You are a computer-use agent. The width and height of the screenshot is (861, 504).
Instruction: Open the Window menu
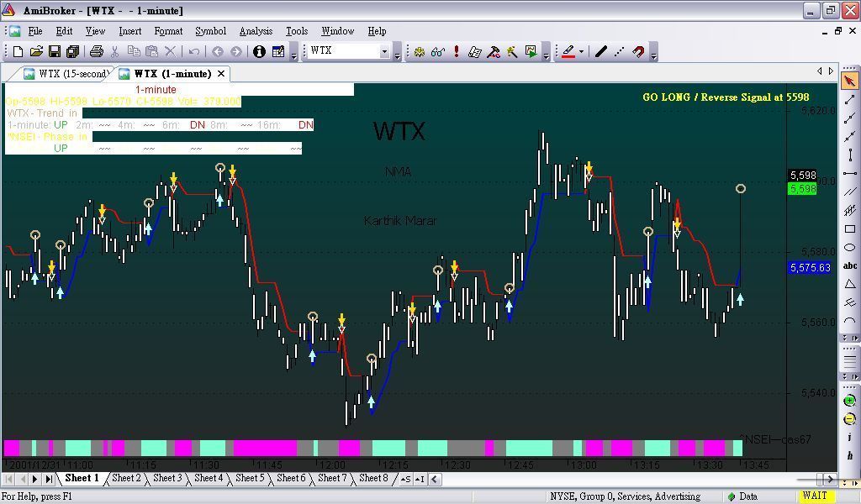[338, 31]
